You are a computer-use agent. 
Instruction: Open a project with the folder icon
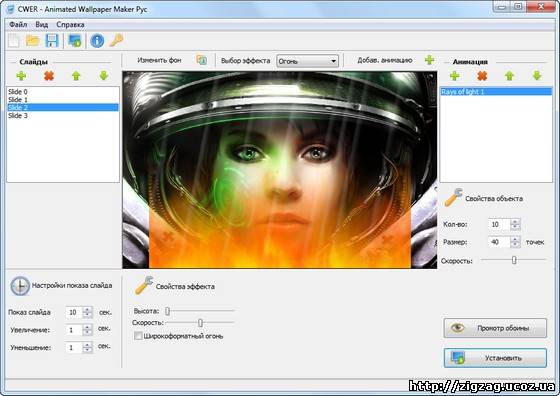[32, 41]
